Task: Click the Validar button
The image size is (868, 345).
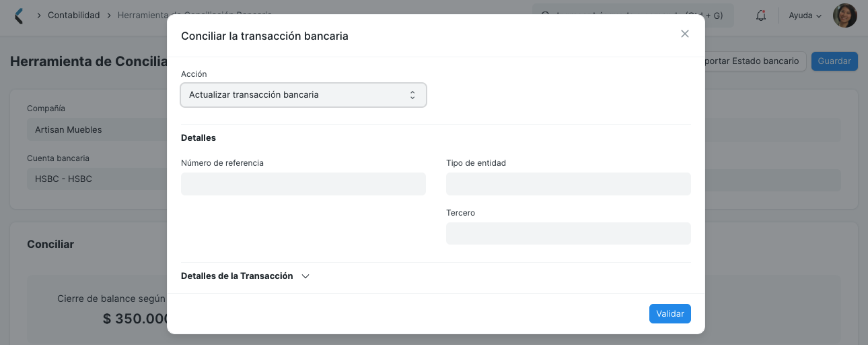Action: [x=670, y=314]
